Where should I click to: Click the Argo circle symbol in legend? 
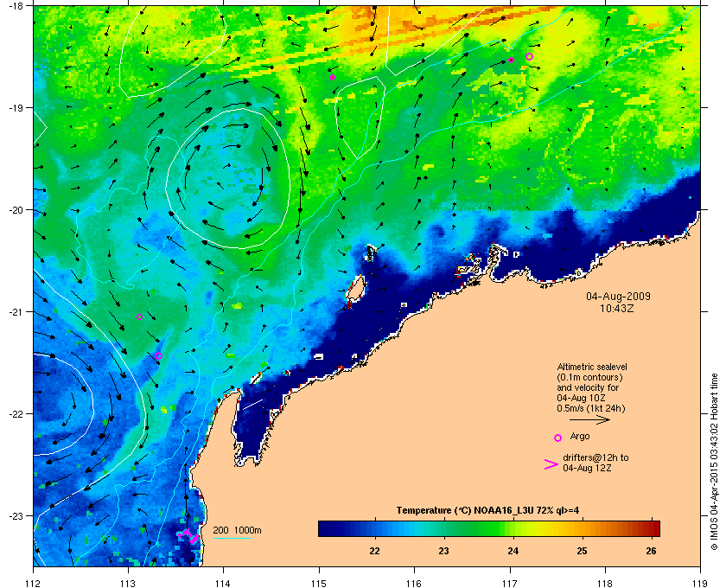point(558,438)
